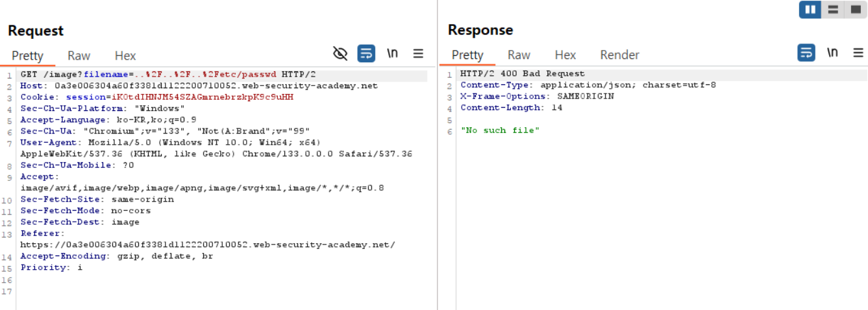The image size is (868, 310).
Task: Click the Sec-Fetch-Mode no-cors header
Action: coord(86,211)
